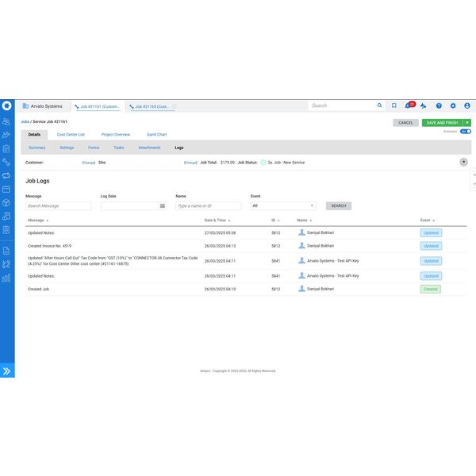Image resolution: width=476 pixels, height=476 pixels.
Task: Click Daniyal Bokhari avatar in top log row
Action: pos(301,232)
